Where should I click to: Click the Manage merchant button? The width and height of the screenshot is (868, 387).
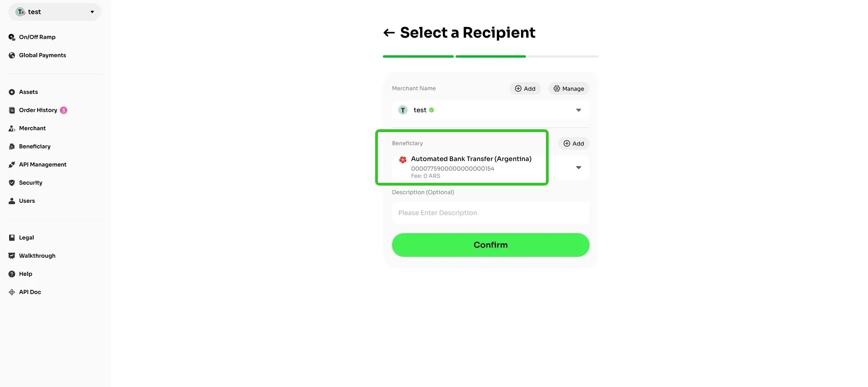pos(569,88)
